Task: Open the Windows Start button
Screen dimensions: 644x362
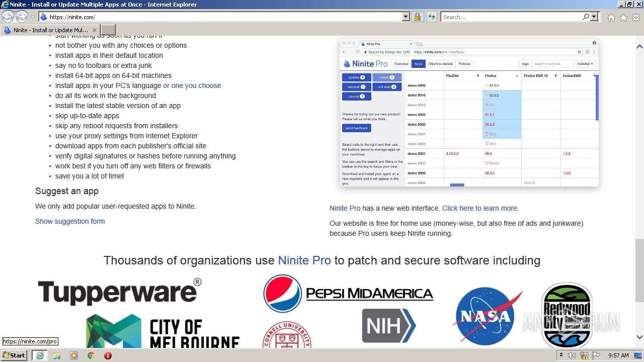Action: [x=14, y=355]
